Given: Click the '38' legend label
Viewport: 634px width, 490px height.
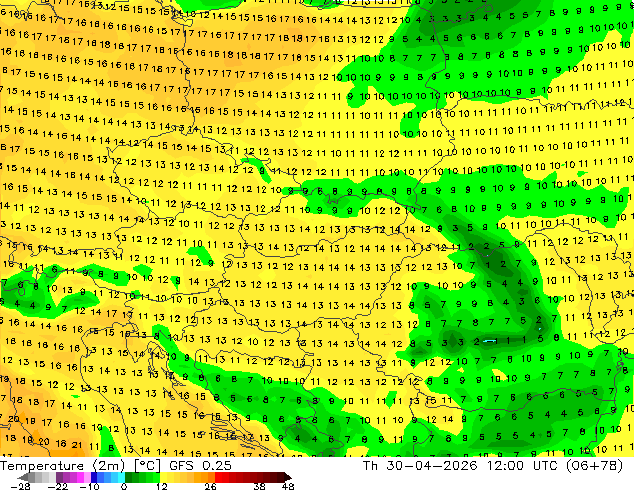Looking at the screenshot, I should pos(260,486).
